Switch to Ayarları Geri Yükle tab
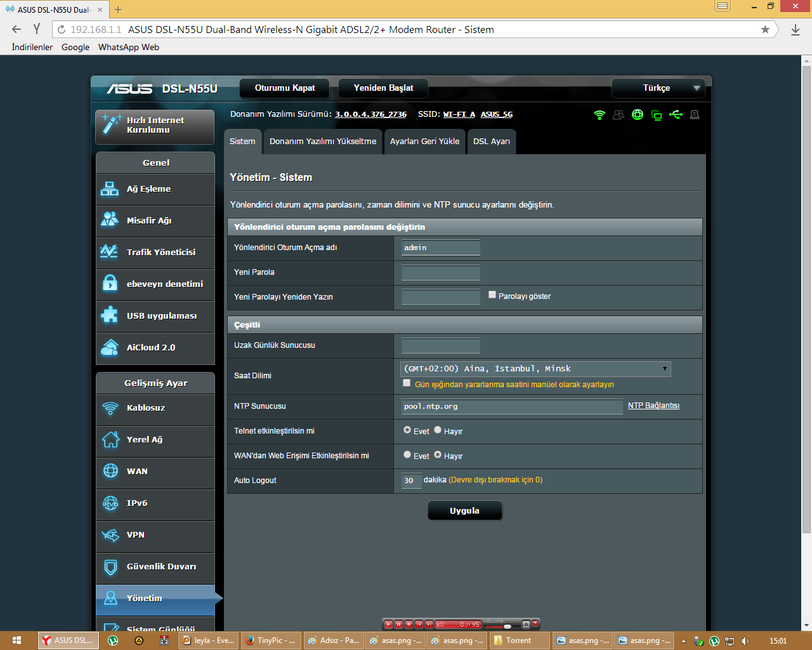 (x=424, y=142)
